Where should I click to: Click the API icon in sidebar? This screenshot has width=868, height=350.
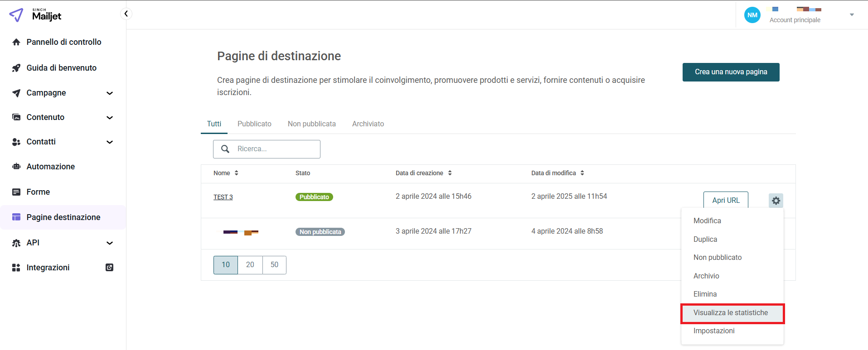16,243
